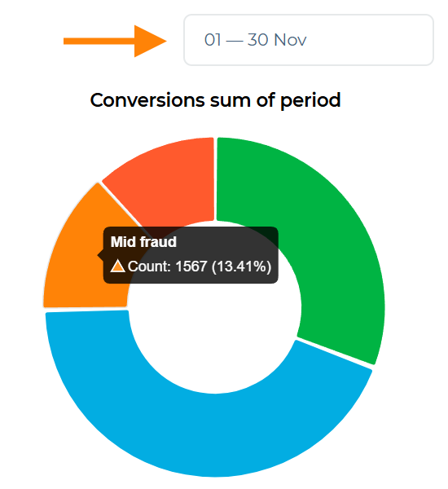
Task: Click the orange triangle icon in tooltip
Action: coord(118,266)
